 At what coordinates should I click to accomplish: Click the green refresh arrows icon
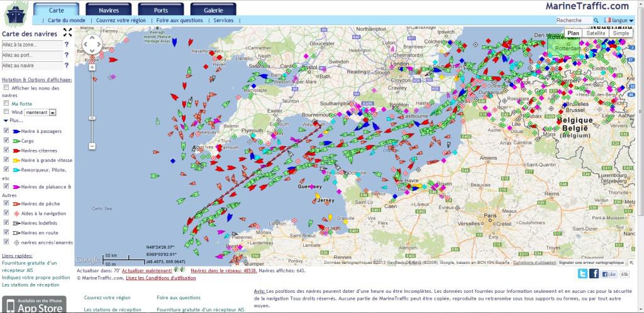pos(179,270)
